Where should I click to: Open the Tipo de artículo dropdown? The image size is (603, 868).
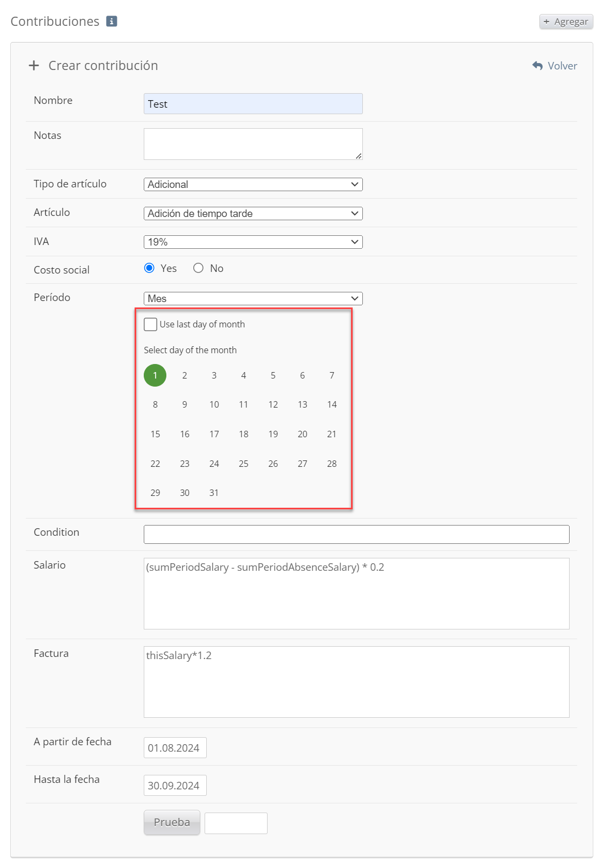(x=253, y=184)
